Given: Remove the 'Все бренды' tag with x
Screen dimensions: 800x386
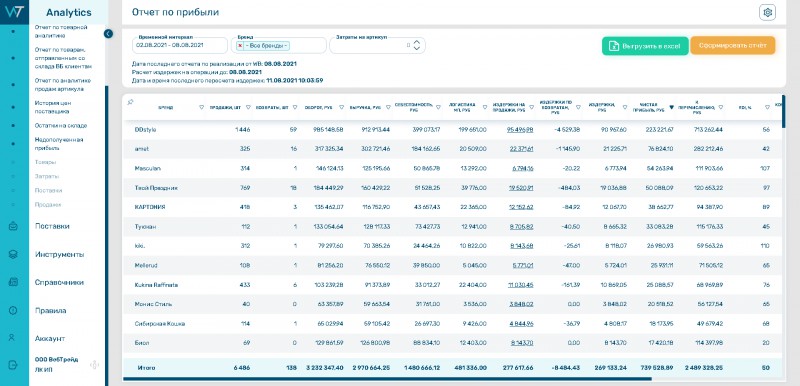Looking at the screenshot, I should coord(240,45).
